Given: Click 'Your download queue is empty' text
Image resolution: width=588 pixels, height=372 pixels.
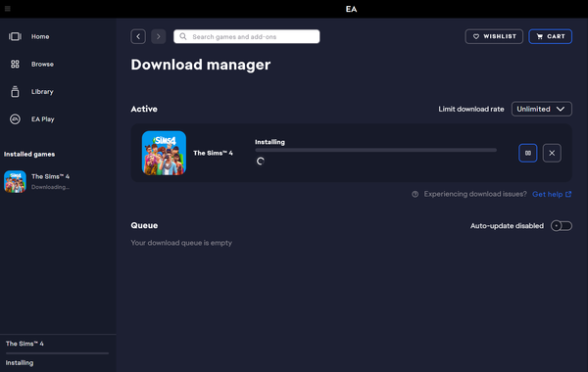Looking at the screenshot, I should 181,243.
